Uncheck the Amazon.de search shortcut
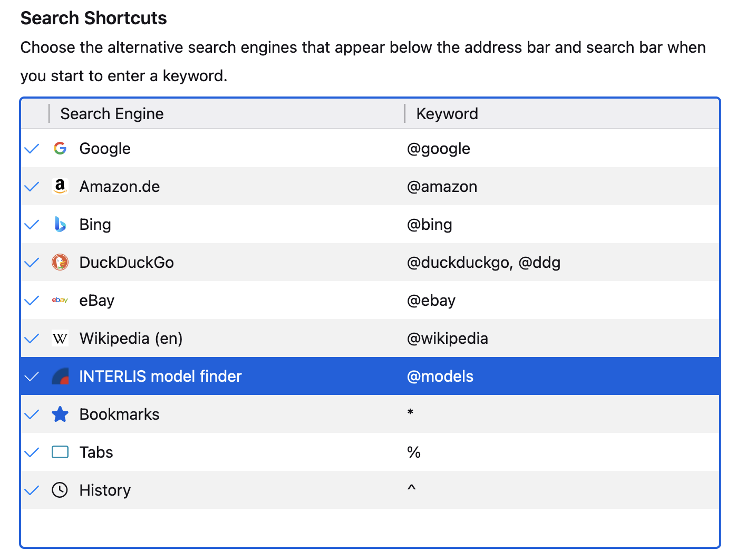736x560 pixels. coord(32,187)
